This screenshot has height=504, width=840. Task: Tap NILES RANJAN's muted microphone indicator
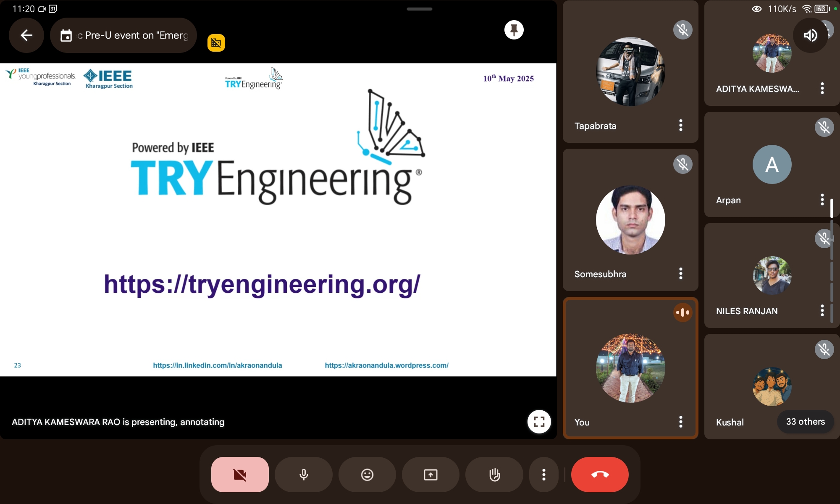[824, 239]
